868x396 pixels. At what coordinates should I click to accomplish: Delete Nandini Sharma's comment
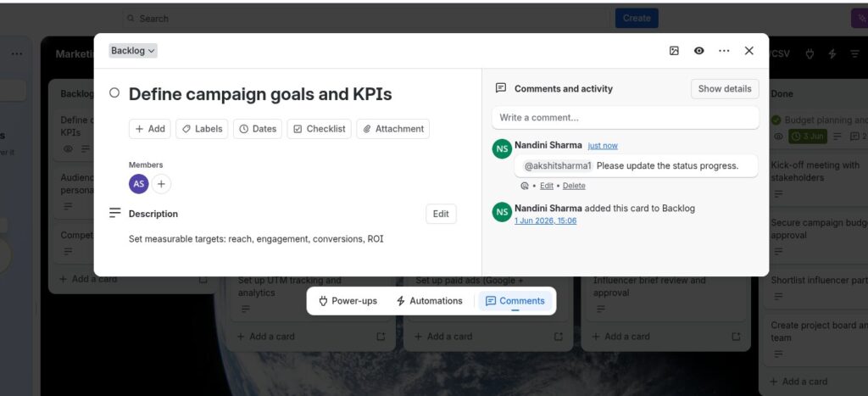pos(574,186)
